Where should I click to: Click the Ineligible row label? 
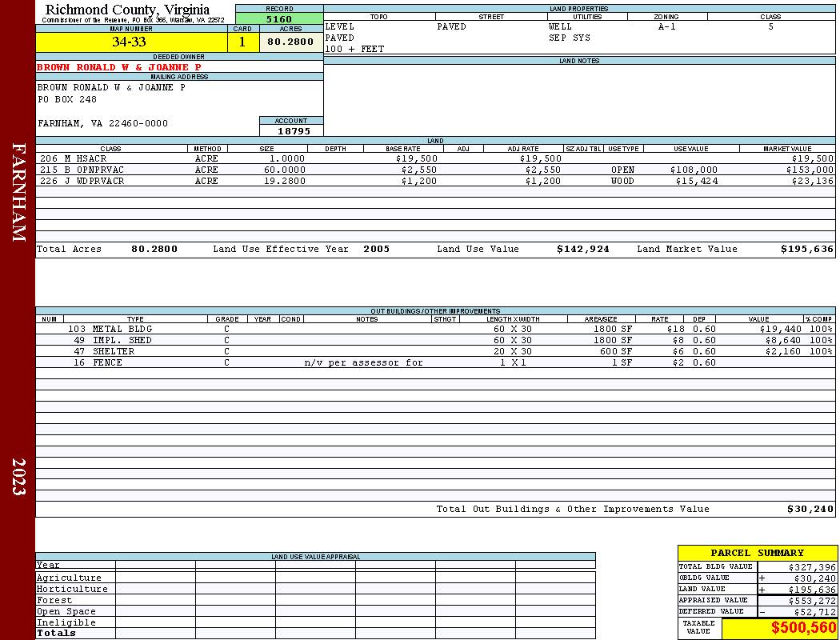click(x=66, y=623)
